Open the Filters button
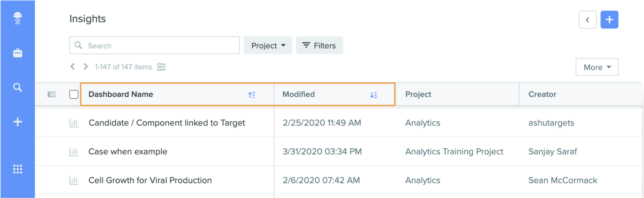This screenshot has width=644, height=198. click(320, 45)
